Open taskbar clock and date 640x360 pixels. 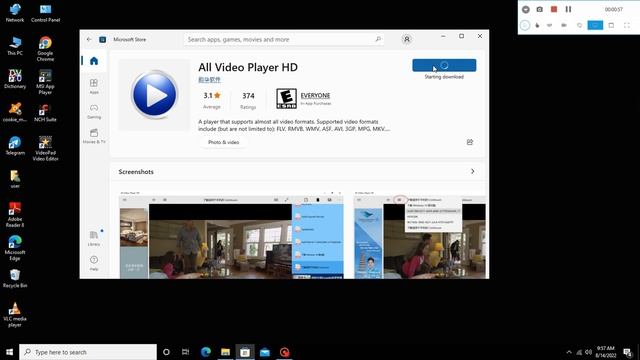pos(606,352)
